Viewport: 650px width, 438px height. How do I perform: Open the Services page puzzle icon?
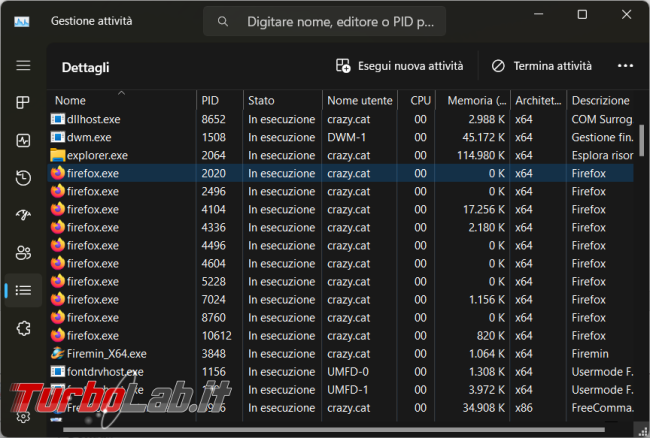tap(23, 328)
